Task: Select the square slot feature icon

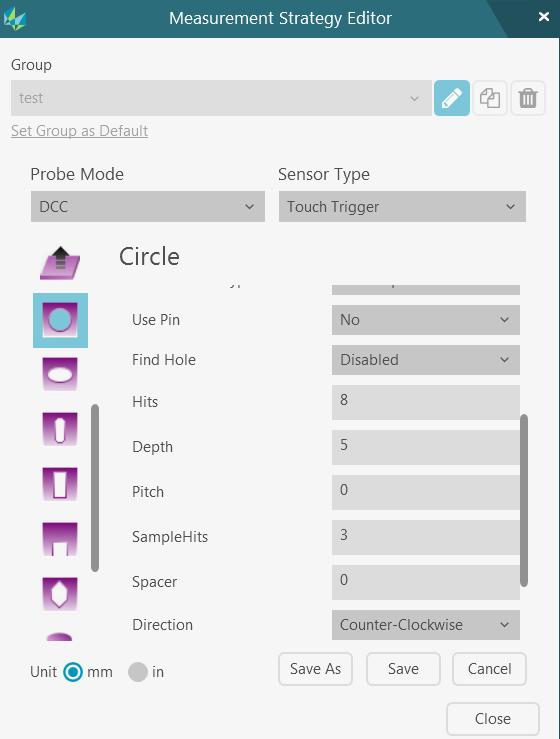Action: (x=60, y=484)
